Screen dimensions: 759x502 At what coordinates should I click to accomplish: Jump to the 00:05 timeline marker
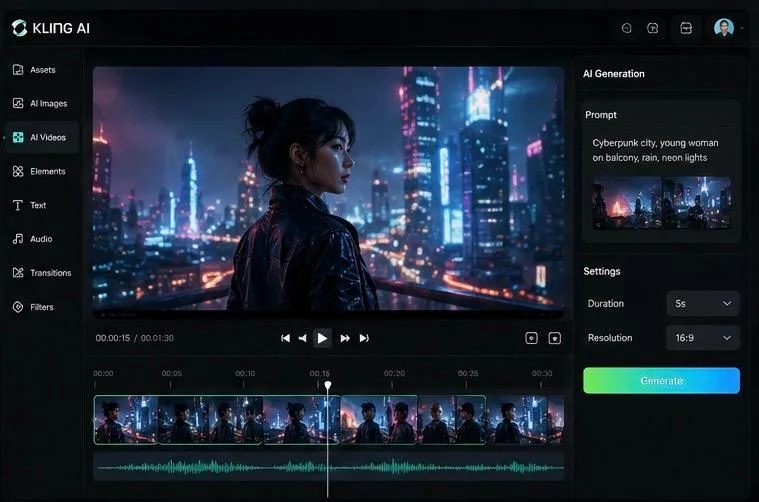pos(172,373)
